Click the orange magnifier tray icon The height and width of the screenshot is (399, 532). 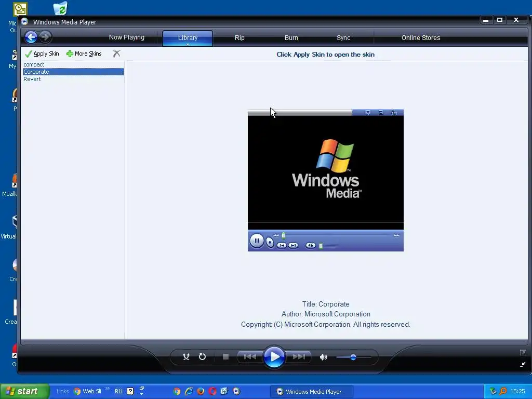point(503,391)
